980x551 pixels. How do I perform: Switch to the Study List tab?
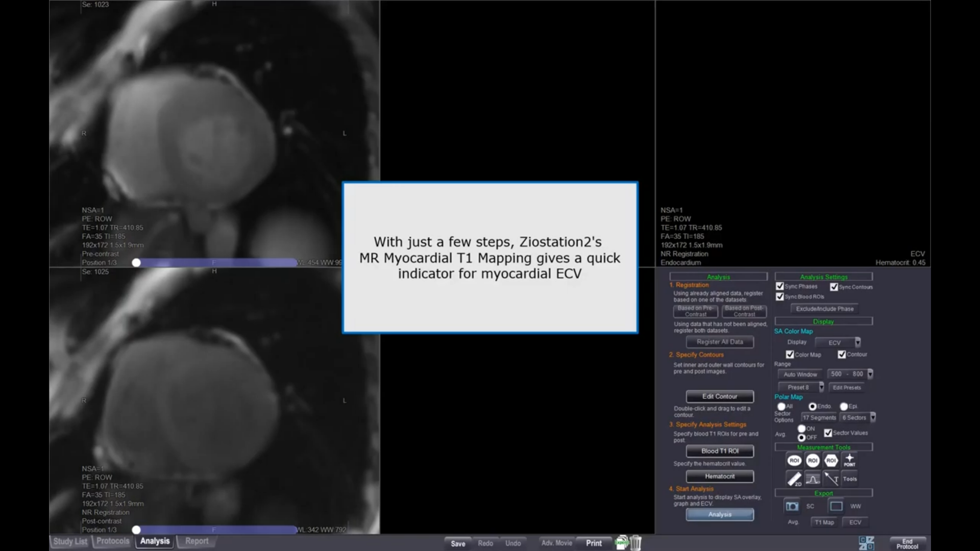coord(70,541)
